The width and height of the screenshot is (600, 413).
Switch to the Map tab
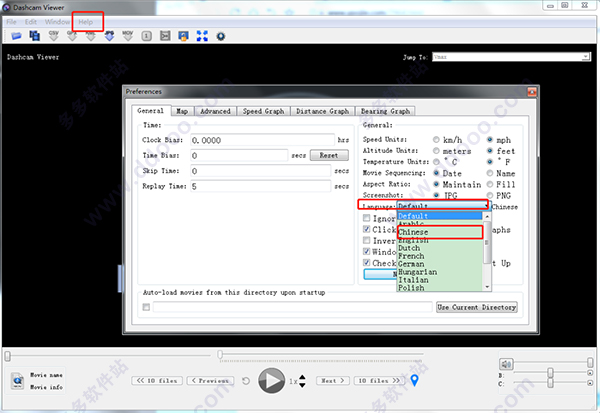pyautogui.click(x=182, y=111)
